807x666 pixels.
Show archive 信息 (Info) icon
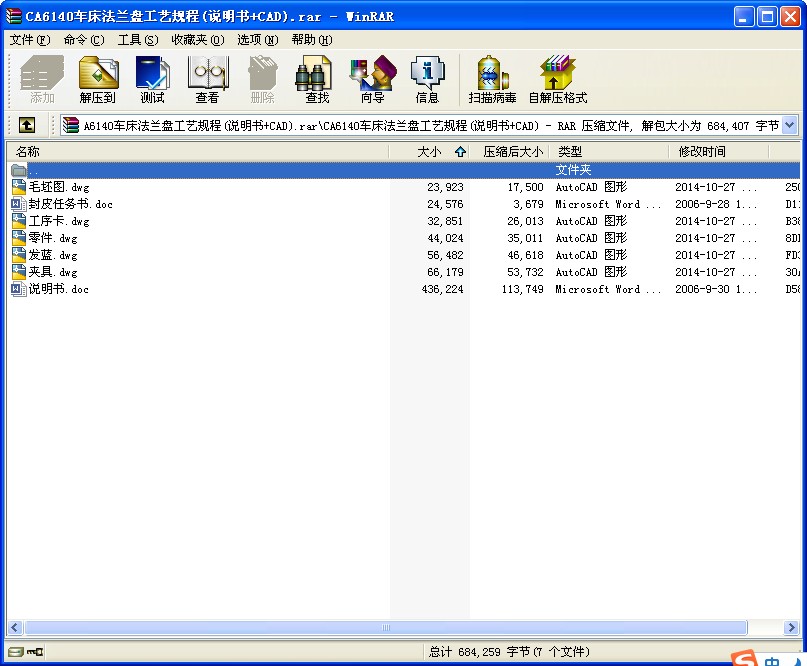[x=427, y=79]
